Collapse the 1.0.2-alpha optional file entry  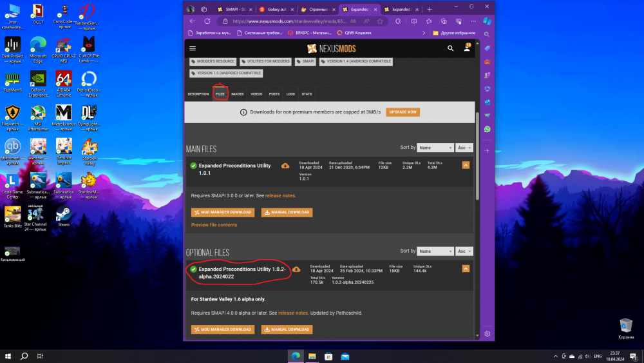click(x=466, y=268)
